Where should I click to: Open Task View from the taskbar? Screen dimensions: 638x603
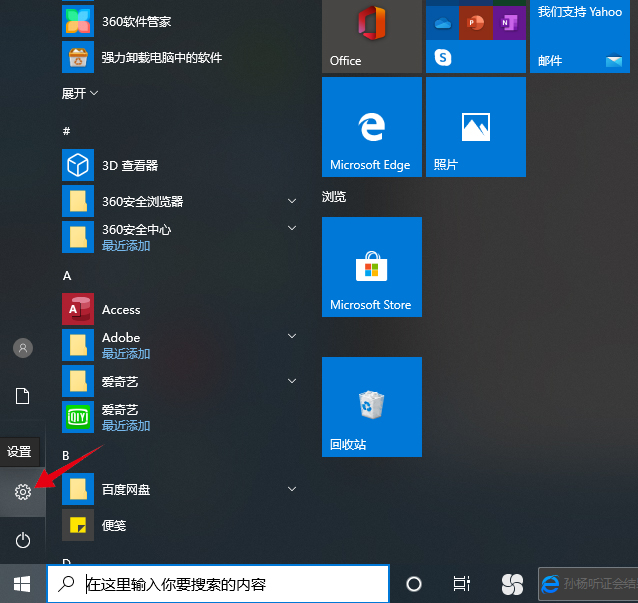pos(462,584)
